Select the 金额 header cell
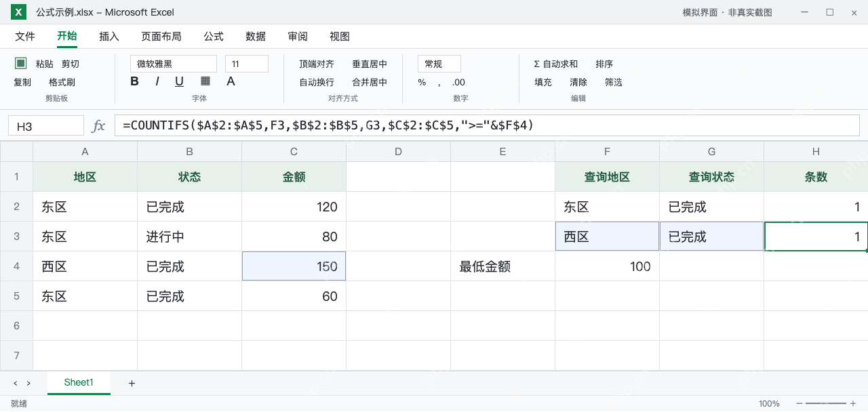 (294, 177)
